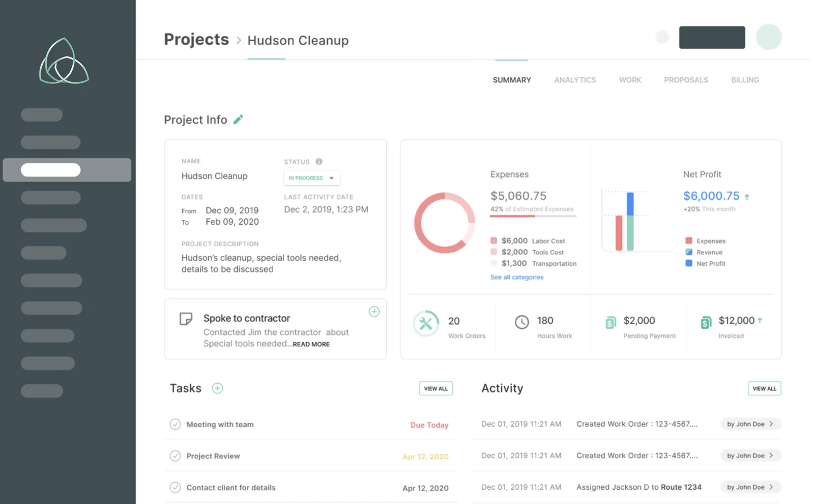Select the highlighted sidebar menu item
This screenshot has height=504, width=814.
pyautogui.click(x=67, y=170)
